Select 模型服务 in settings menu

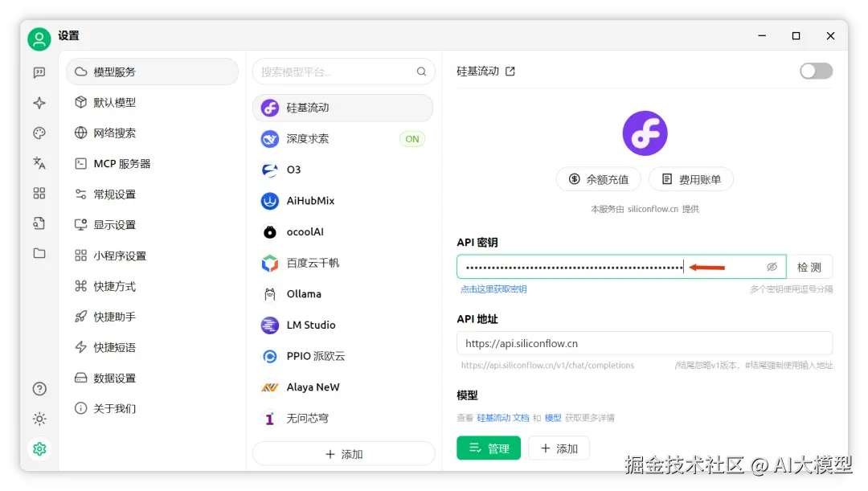[x=152, y=72]
